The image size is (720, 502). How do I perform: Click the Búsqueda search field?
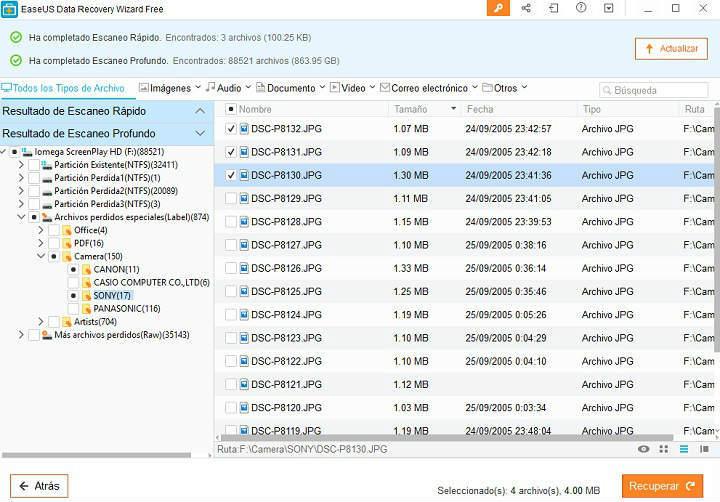pos(657,90)
